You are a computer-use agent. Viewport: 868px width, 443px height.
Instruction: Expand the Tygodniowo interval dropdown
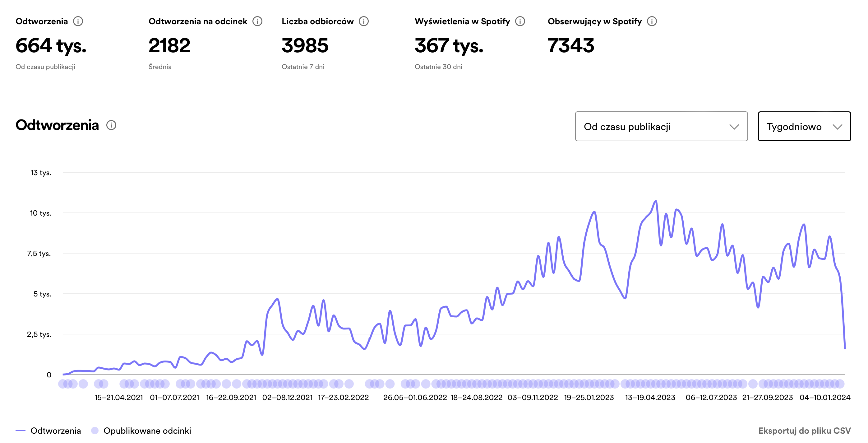pyautogui.click(x=804, y=126)
